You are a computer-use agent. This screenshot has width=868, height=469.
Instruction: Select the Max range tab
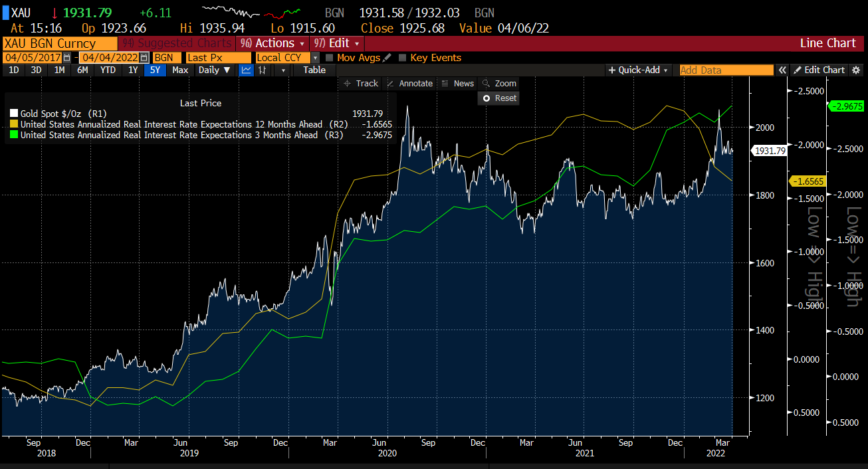pyautogui.click(x=179, y=70)
